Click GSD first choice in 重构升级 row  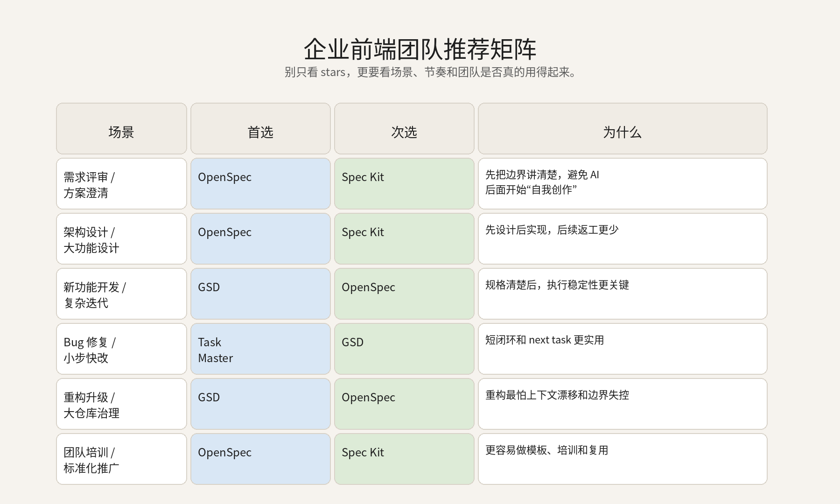[260, 404]
